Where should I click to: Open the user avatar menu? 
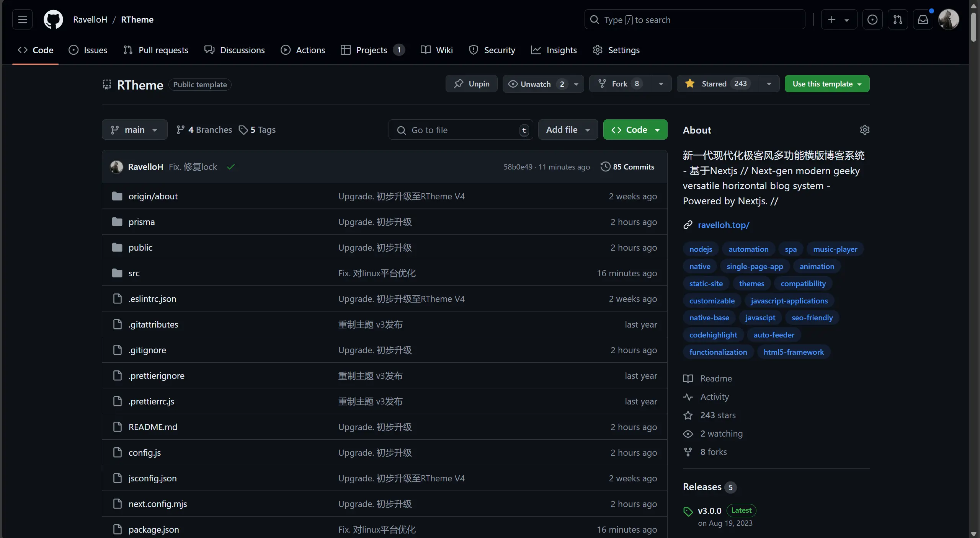point(949,20)
